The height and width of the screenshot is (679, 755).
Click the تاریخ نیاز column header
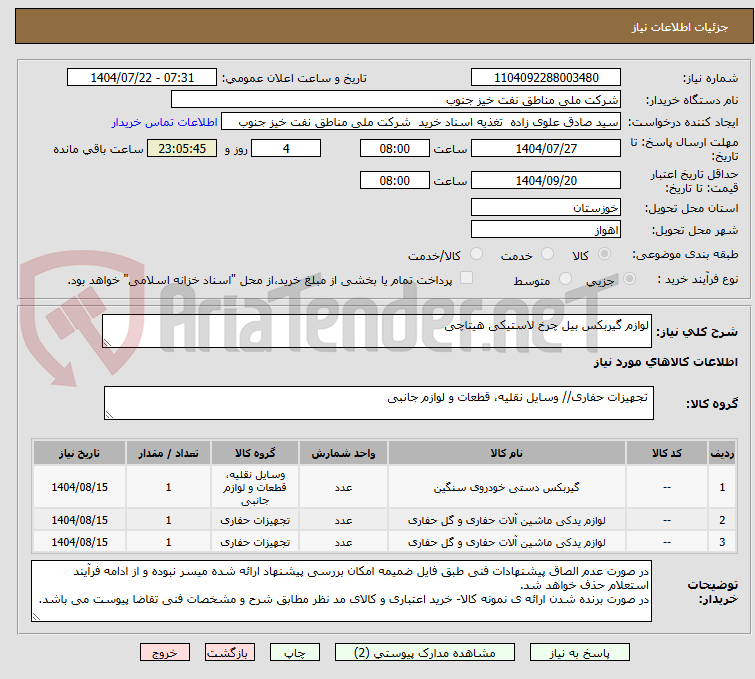[79, 453]
